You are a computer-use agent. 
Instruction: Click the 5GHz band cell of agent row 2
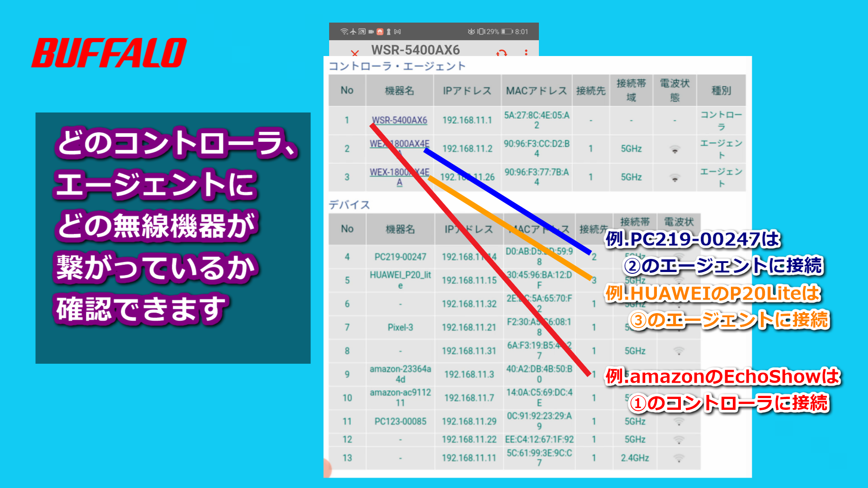click(631, 149)
